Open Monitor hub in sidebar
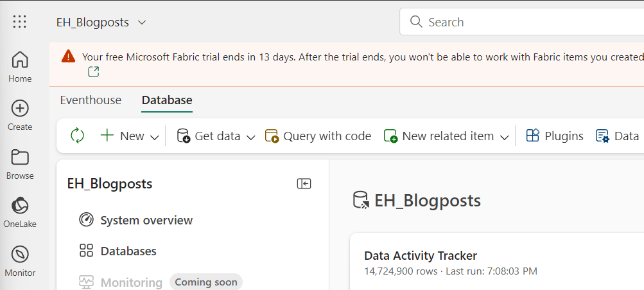This screenshot has width=644, height=290. 20,260
